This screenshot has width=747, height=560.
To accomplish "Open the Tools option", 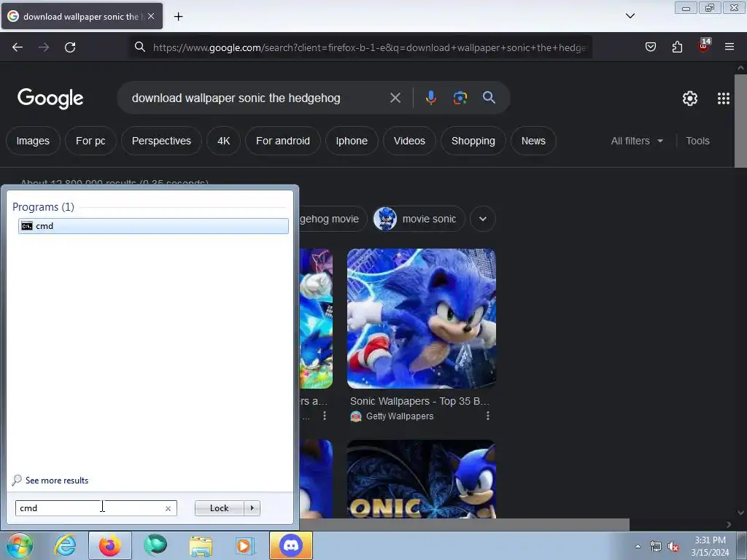I will point(697,141).
